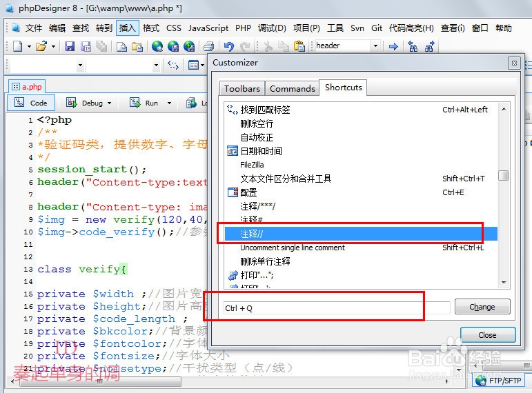Click the form layout toolbar icon
Screen dimensions: 532x393
193,64
